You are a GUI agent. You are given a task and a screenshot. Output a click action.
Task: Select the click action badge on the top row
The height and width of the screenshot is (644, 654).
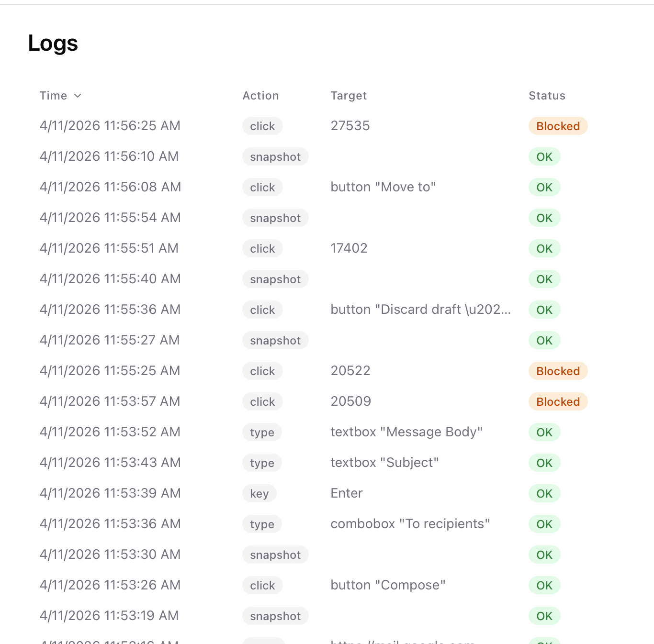pyautogui.click(x=262, y=126)
